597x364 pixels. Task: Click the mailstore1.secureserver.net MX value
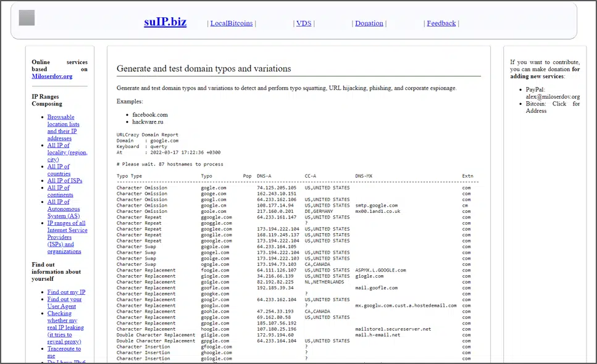pos(393,329)
